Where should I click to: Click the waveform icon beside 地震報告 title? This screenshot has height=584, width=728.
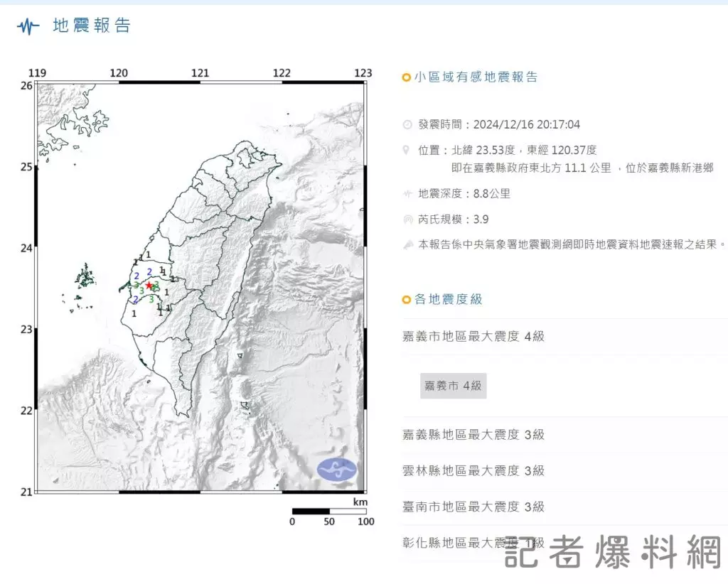coord(28,27)
